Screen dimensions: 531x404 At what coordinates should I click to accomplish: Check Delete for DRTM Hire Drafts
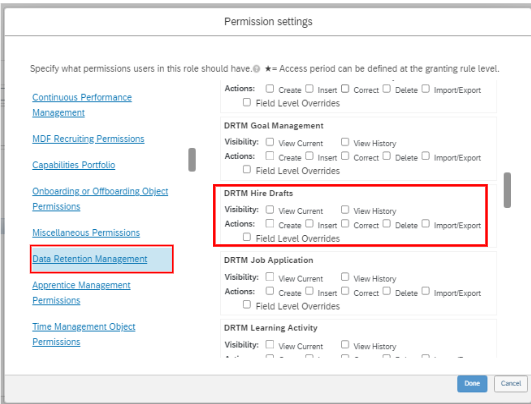[386, 224]
